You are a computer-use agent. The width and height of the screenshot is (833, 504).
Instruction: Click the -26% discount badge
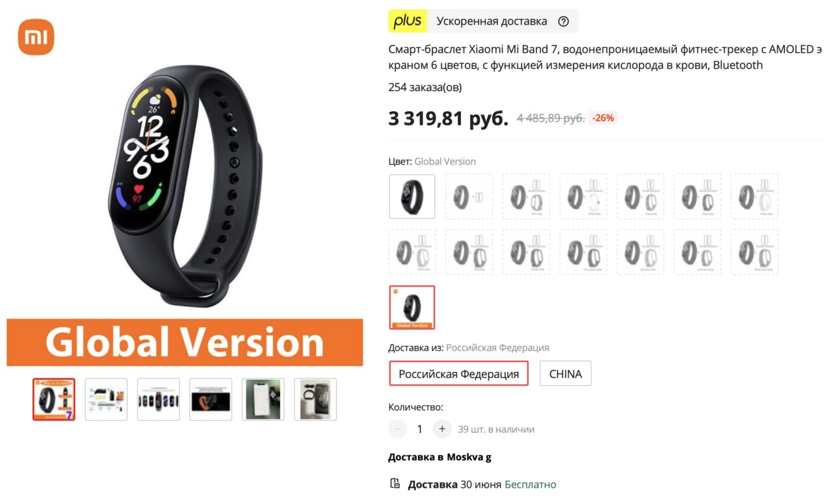(x=603, y=118)
